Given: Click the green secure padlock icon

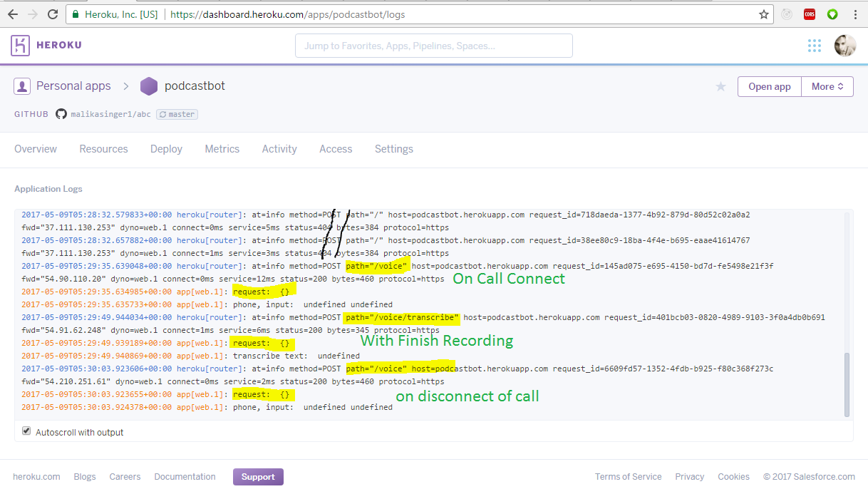Looking at the screenshot, I should [76, 14].
